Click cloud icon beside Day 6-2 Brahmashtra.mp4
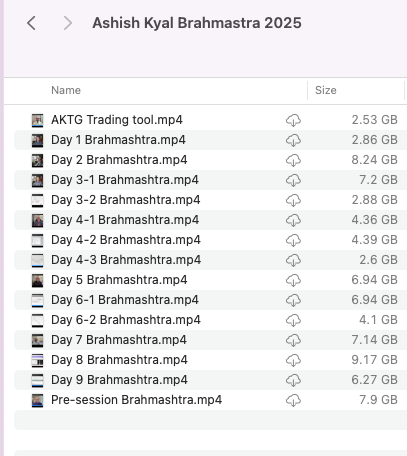Screen dimensions: 407x456 (293, 320)
